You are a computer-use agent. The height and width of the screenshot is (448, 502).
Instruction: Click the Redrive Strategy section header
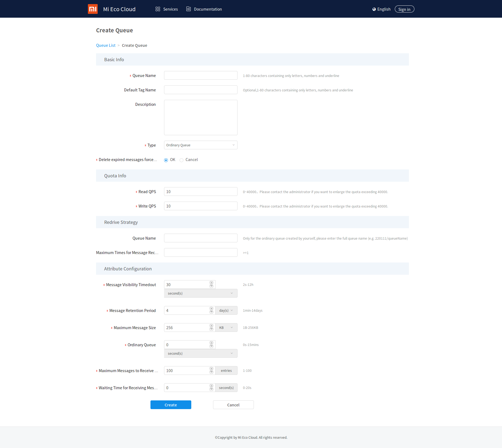pyautogui.click(x=252, y=222)
